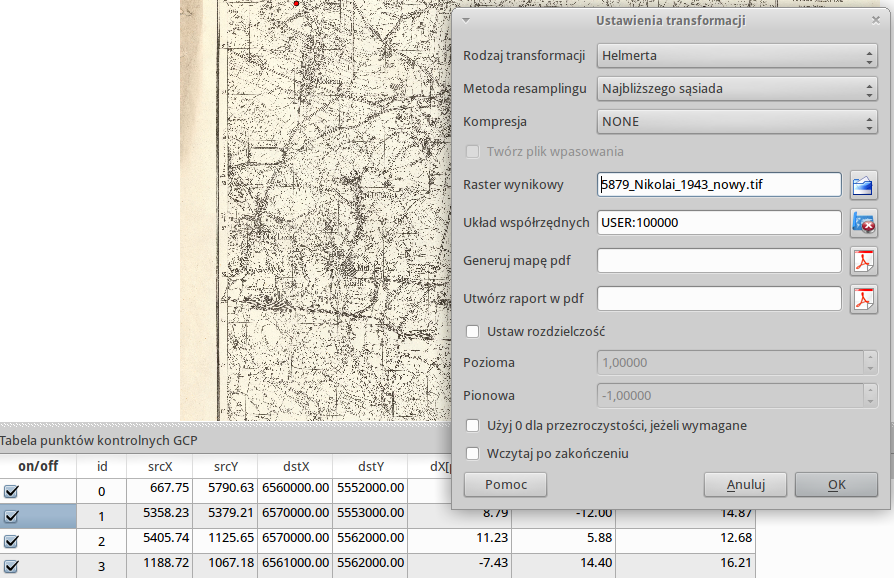This screenshot has height=578, width=894.
Task: Select cell dstX 6560000.00
Action: tap(295, 491)
